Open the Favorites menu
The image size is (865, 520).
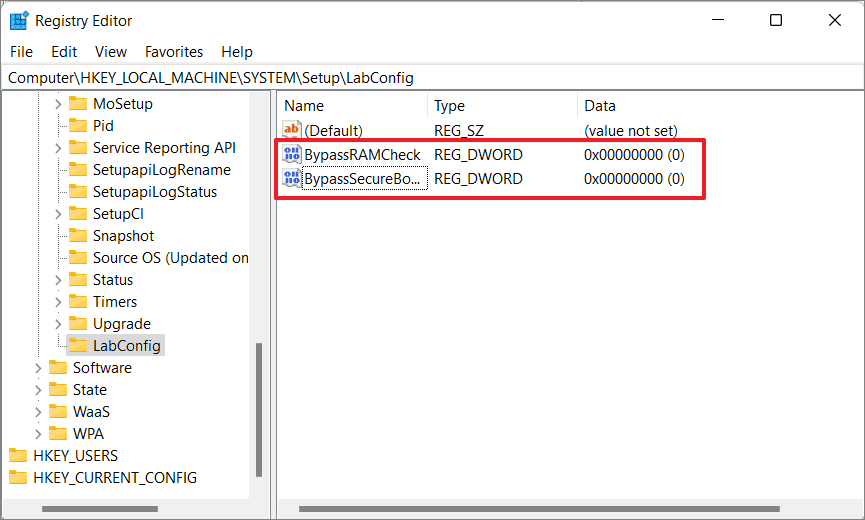[174, 52]
